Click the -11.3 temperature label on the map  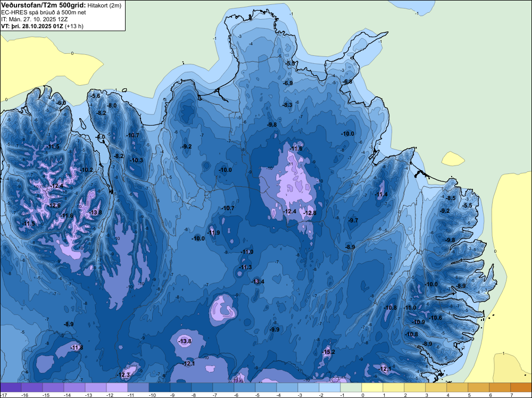click(x=245, y=267)
